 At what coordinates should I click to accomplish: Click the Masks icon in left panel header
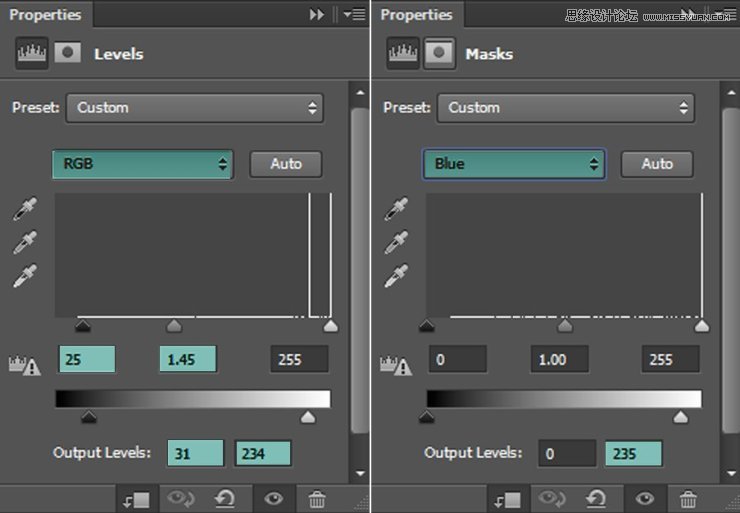pos(68,53)
